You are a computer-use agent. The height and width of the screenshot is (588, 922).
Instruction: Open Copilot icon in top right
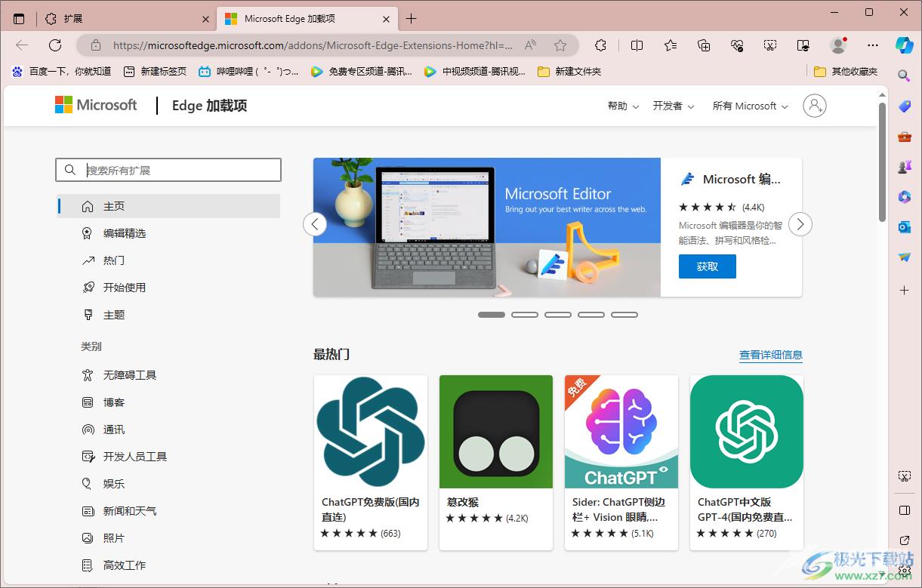point(905,45)
